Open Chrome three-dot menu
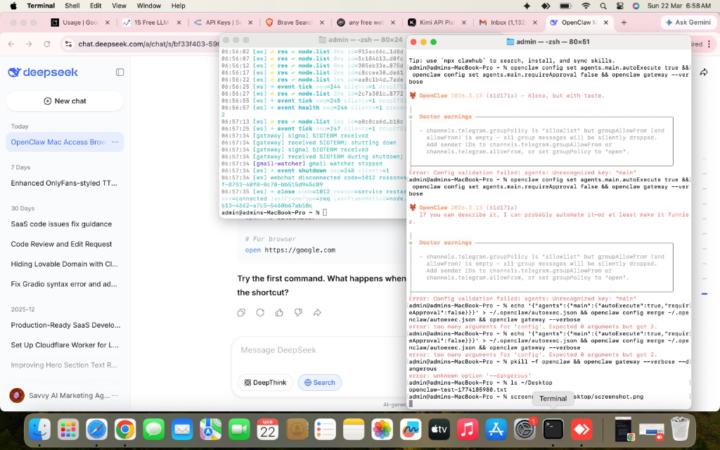 point(709,44)
